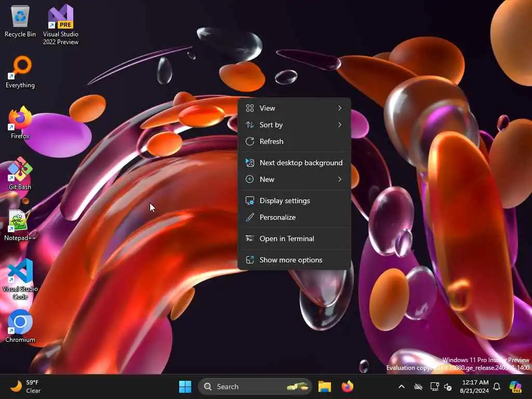This screenshot has width=532, height=399.
Task: Choose Open in Terminal
Action: coord(294,239)
